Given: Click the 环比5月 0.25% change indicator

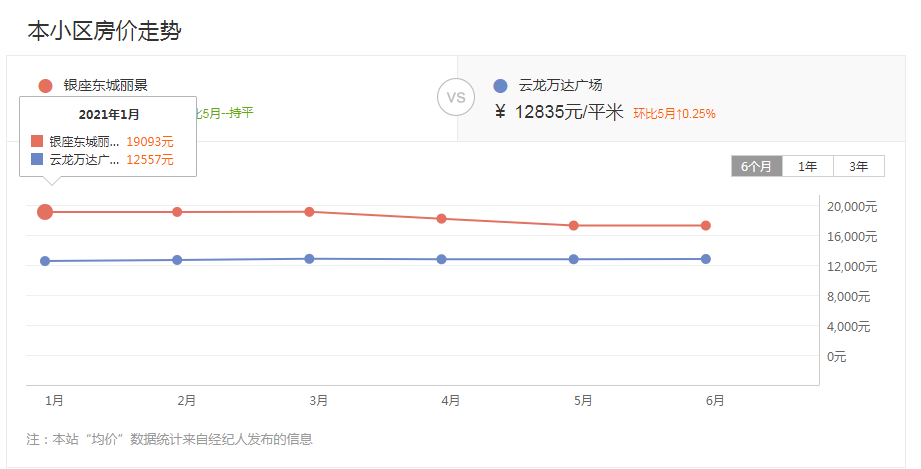Looking at the screenshot, I should click(x=674, y=114).
